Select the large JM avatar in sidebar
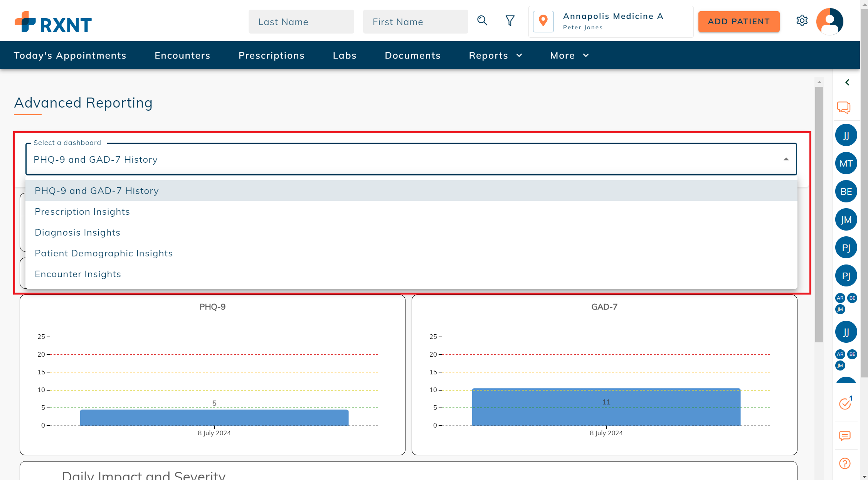This screenshot has height=480, width=868. (x=846, y=219)
